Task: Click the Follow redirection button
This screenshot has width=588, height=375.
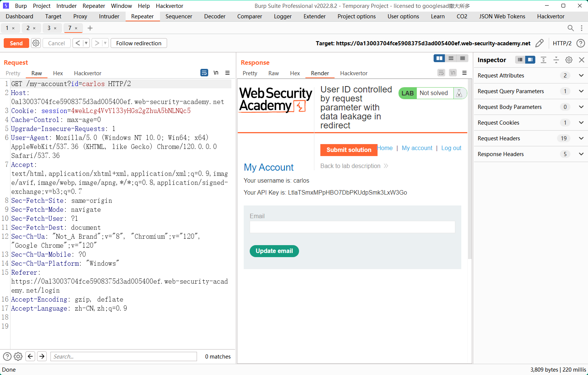Action: point(139,43)
